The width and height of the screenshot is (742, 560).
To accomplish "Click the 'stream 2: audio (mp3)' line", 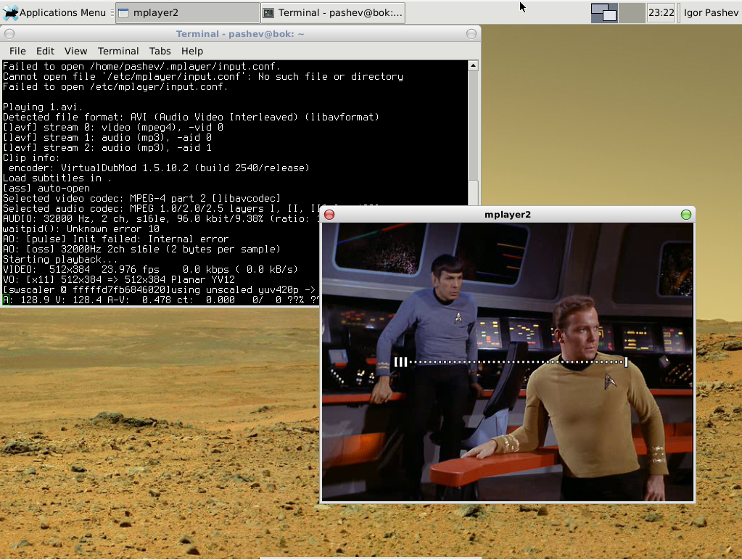I will [x=107, y=148].
